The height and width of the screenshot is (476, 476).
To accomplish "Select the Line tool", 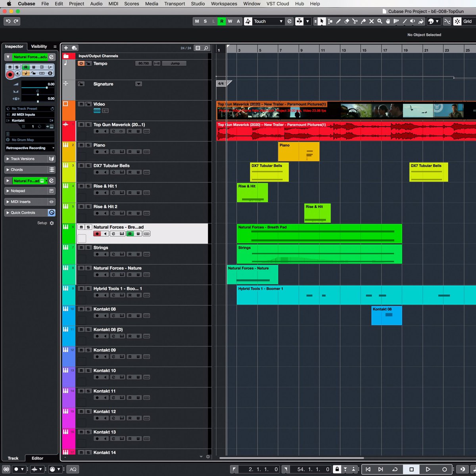I will pos(405,21).
